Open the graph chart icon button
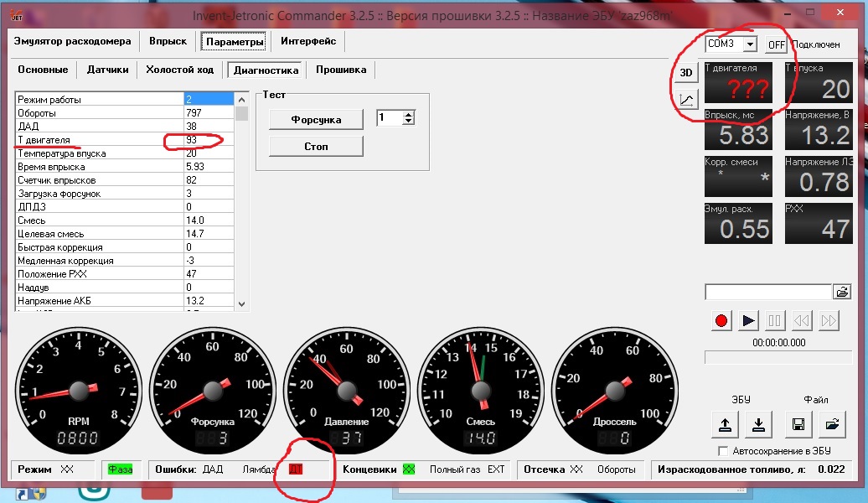The image size is (868, 503). coord(686,100)
